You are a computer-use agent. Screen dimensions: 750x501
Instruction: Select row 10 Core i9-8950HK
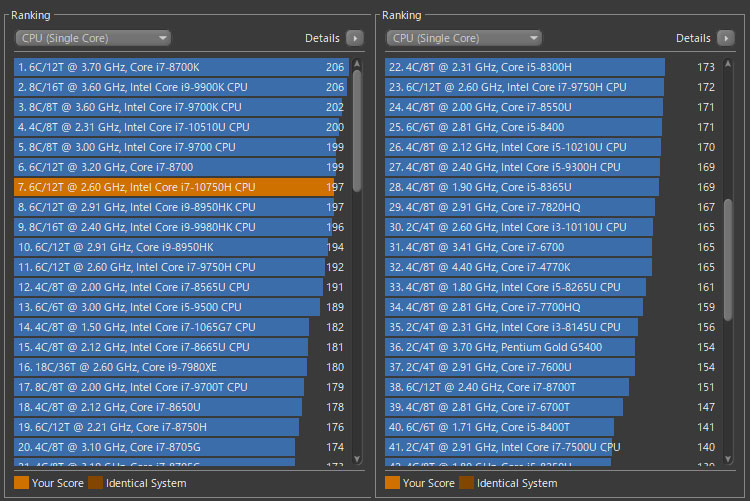tap(181, 247)
